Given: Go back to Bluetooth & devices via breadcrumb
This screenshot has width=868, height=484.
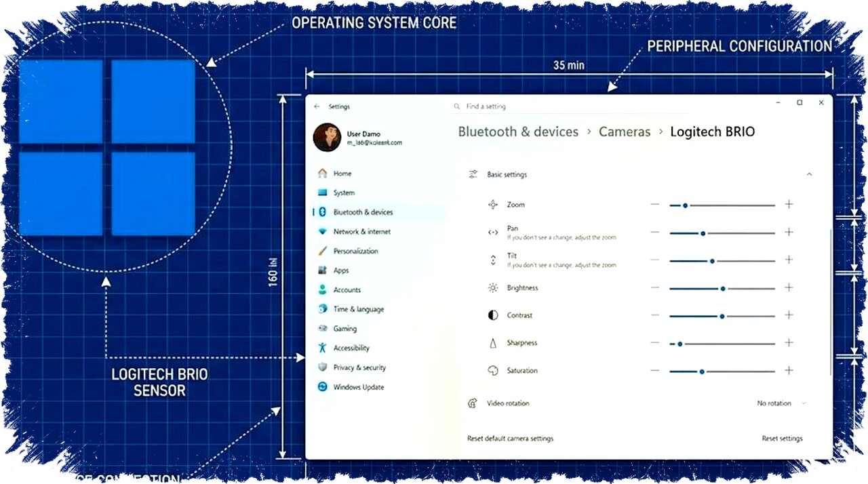Looking at the screenshot, I should point(518,132).
